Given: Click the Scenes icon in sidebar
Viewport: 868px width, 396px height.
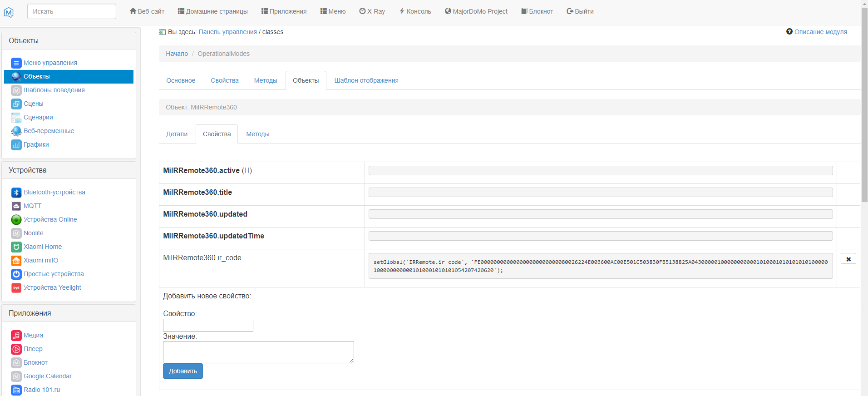Looking at the screenshot, I should pos(16,104).
